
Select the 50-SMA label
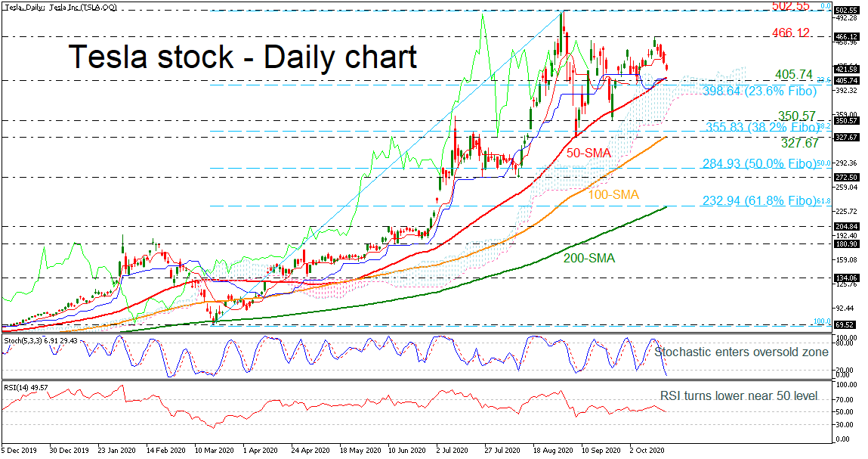tap(588, 153)
